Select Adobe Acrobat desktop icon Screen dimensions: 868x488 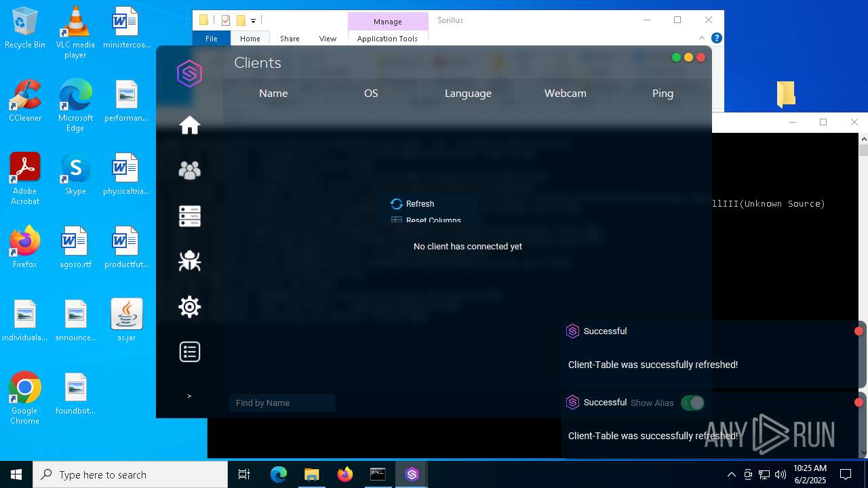tap(25, 179)
